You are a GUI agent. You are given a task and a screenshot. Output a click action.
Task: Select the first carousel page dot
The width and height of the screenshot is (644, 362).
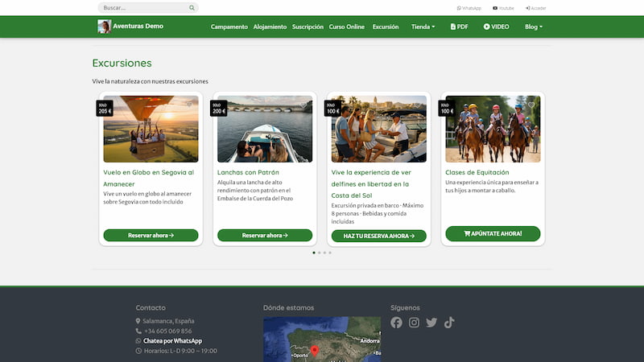point(314,253)
